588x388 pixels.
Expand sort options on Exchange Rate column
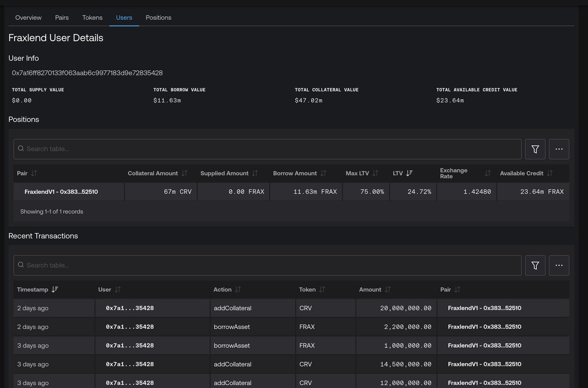coord(488,173)
